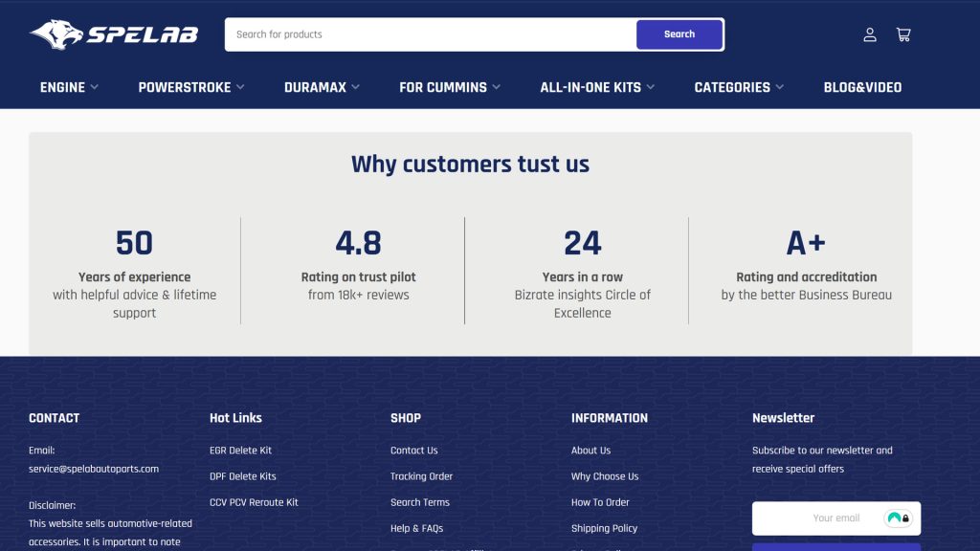The width and height of the screenshot is (980, 551).
Task: Go to BLOG&VIDEO page
Action: point(862,87)
